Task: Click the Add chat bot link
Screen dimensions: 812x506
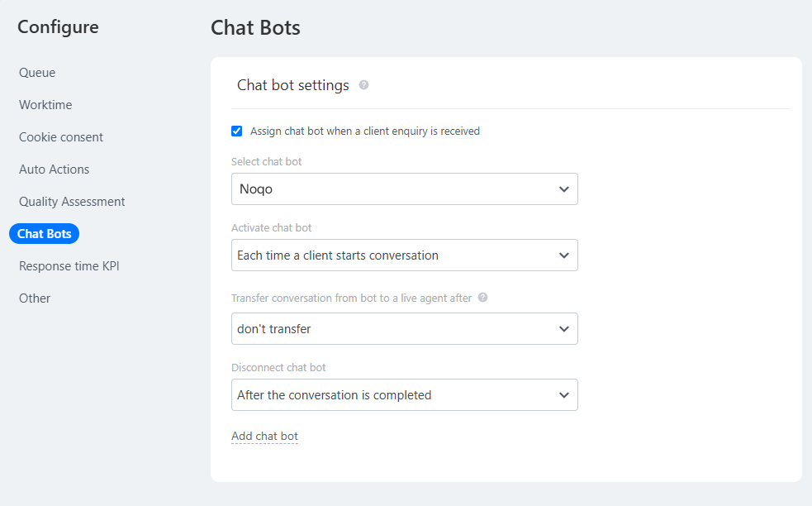Action: (x=264, y=436)
